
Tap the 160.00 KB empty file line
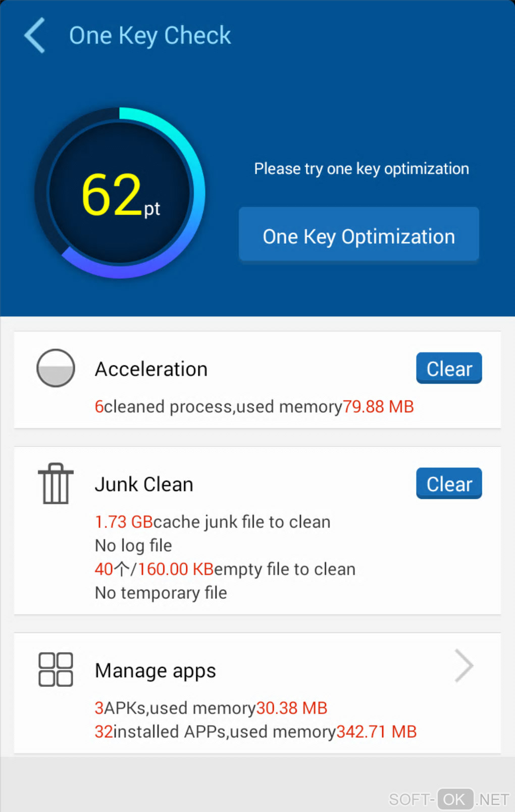[225, 569]
